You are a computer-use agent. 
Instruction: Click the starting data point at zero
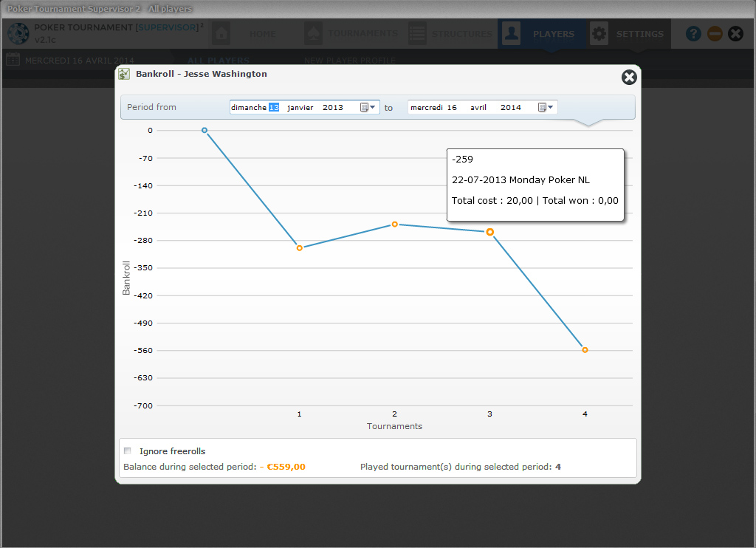(205, 130)
